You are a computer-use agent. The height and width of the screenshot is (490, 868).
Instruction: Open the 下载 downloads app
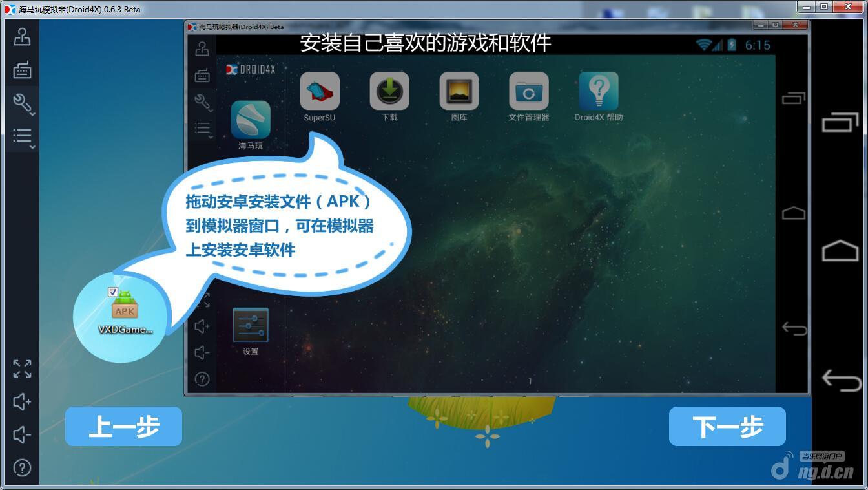click(x=389, y=92)
